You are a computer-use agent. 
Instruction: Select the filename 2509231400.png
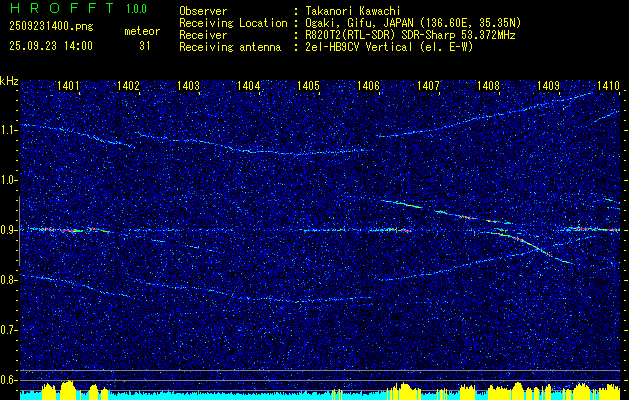tap(51, 27)
